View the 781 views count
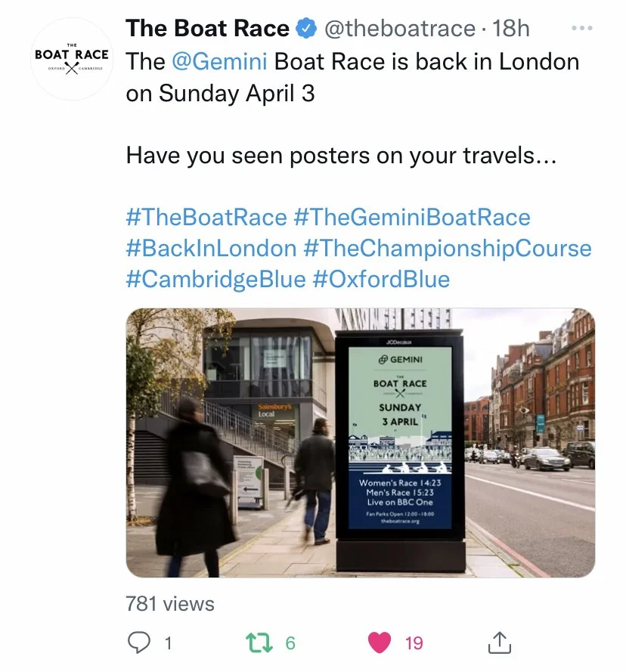The image size is (626, 672). 170,604
